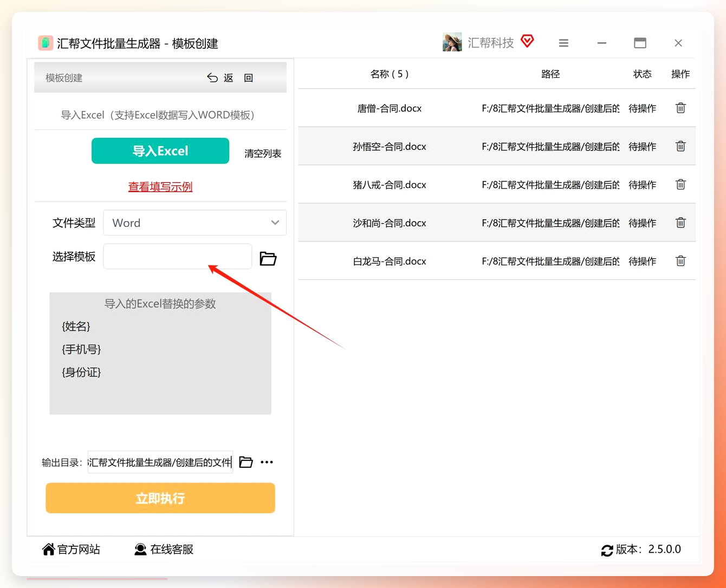Select file 白龙马-合同.docx in list
The width and height of the screenshot is (726, 588).
point(389,261)
